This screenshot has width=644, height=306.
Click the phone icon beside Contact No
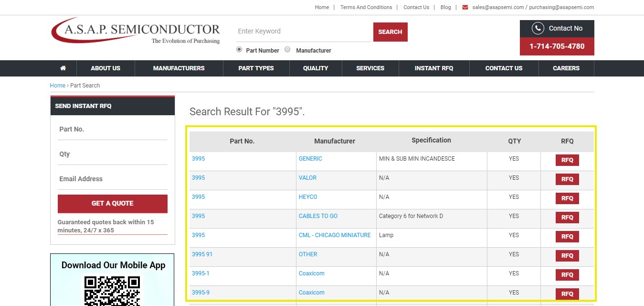click(x=538, y=28)
